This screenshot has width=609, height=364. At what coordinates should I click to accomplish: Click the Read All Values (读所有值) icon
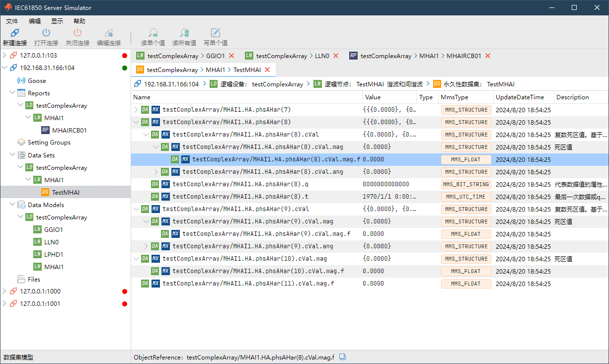(184, 33)
